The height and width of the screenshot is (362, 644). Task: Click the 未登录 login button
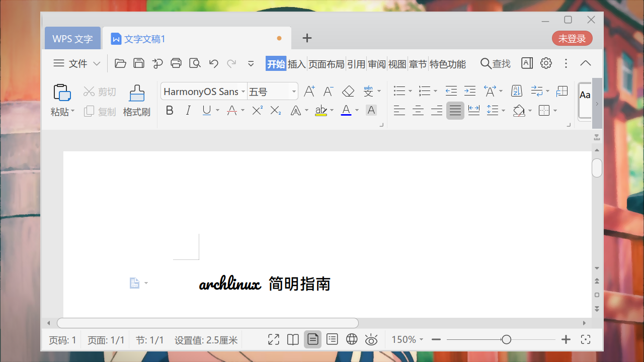(x=572, y=38)
